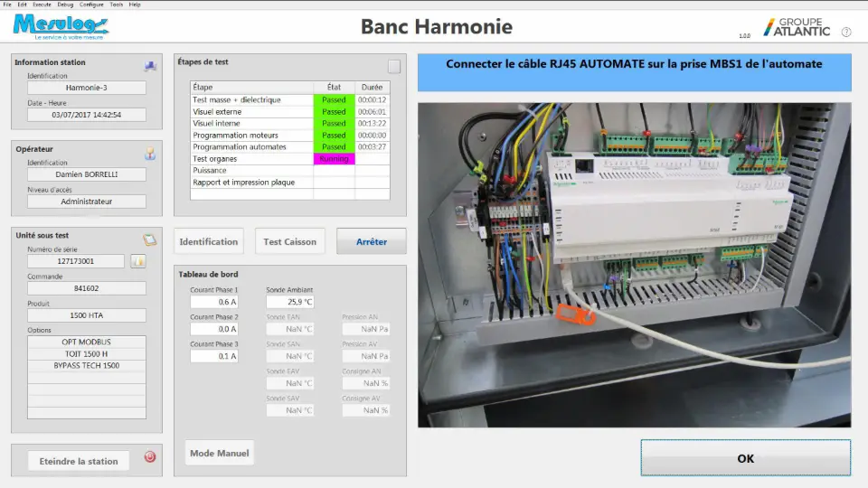Click the magenta Running status cell
The image size is (868, 488).
334,159
